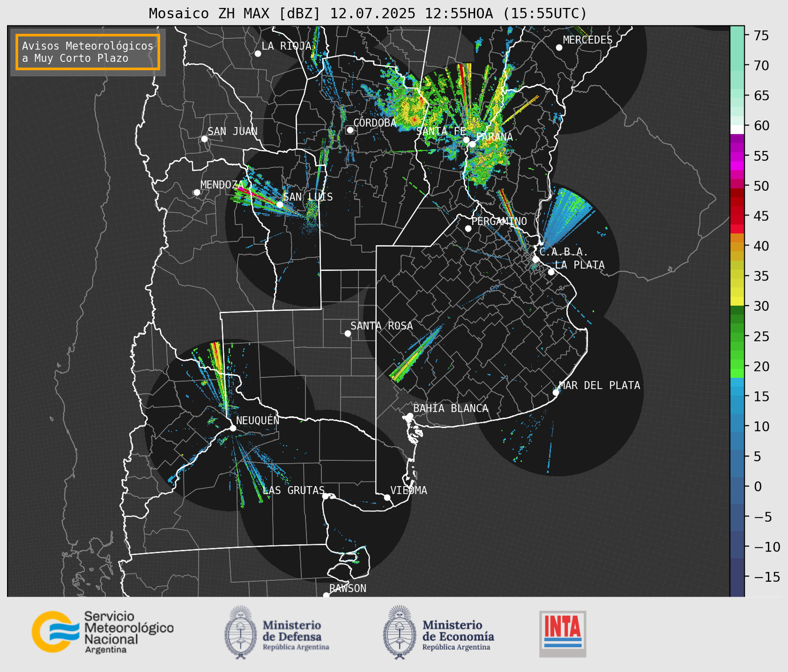This screenshot has width=788, height=672.
Task: Click the NEUQUÉN label text
Action: [257, 420]
